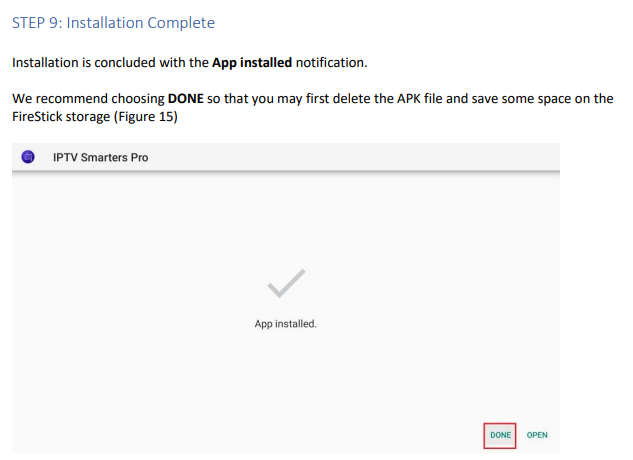
Task: Click "We recommend choosing" sentence start
Action: tap(88, 99)
